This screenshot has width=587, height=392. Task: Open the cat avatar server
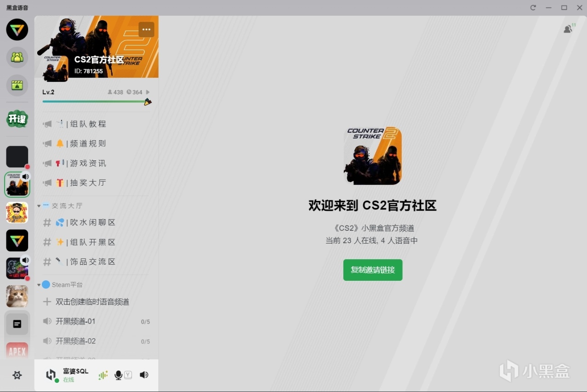coord(17,296)
